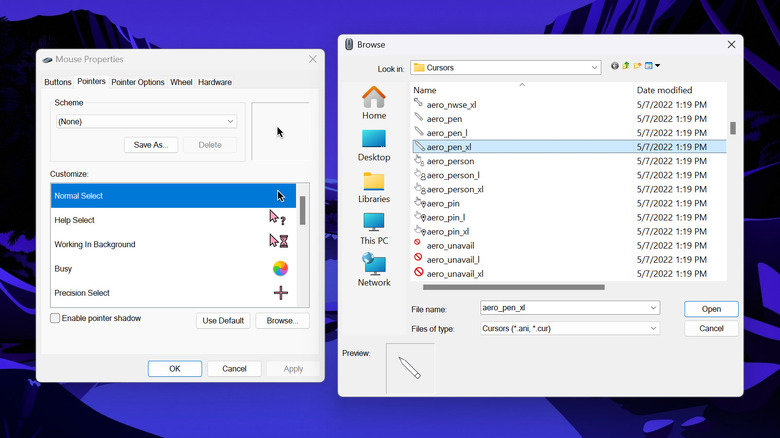780x438 pixels.
Task: Go to the Libraries folder icon
Action: (x=374, y=186)
